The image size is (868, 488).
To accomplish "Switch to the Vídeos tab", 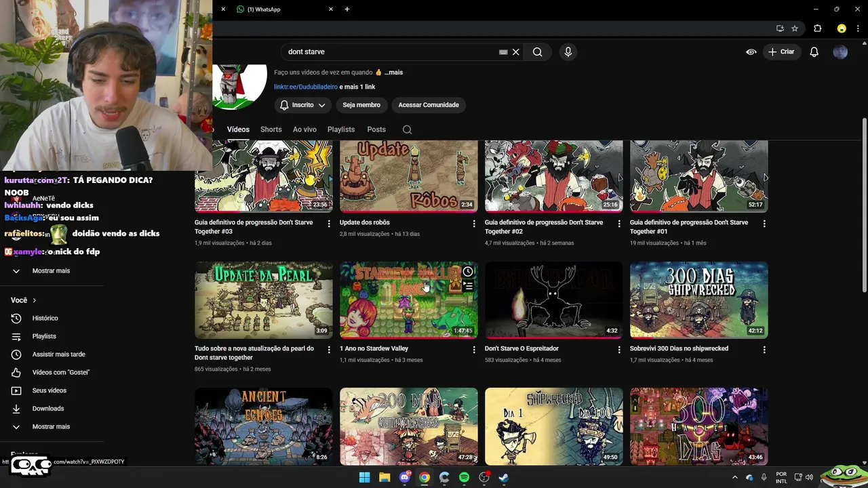I will coord(238,129).
